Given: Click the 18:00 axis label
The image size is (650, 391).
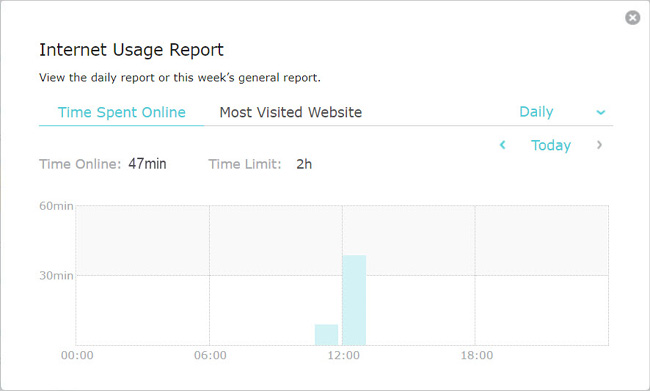Looking at the screenshot, I should [477, 355].
